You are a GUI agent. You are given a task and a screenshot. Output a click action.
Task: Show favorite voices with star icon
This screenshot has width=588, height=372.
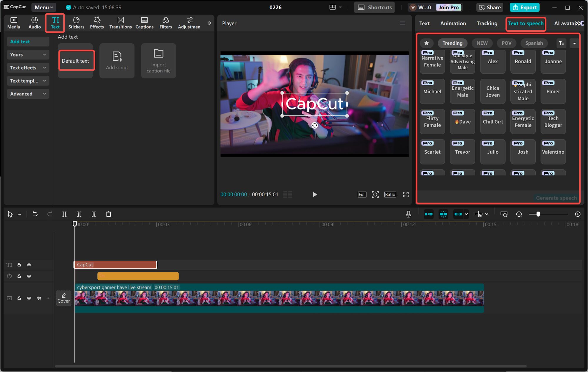(427, 43)
